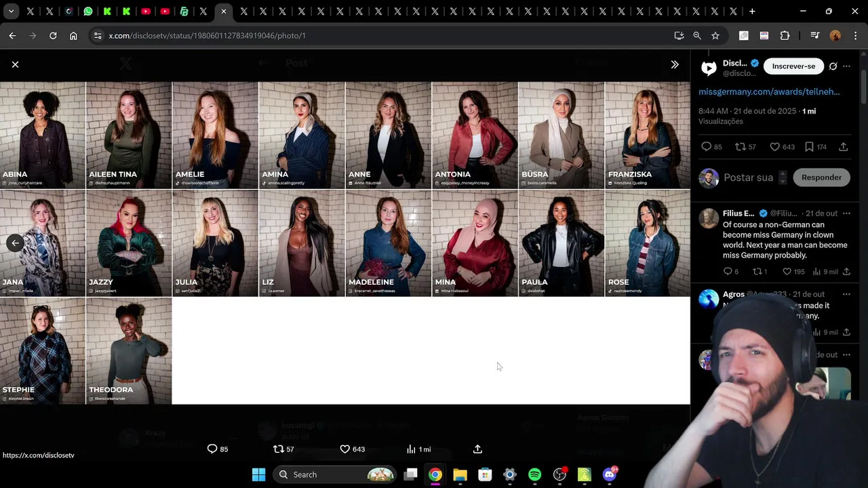Image resolution: width=868 pixels, height=488 pixels.
Task: Click the install app icon in address bar
Action: point(679,35)
